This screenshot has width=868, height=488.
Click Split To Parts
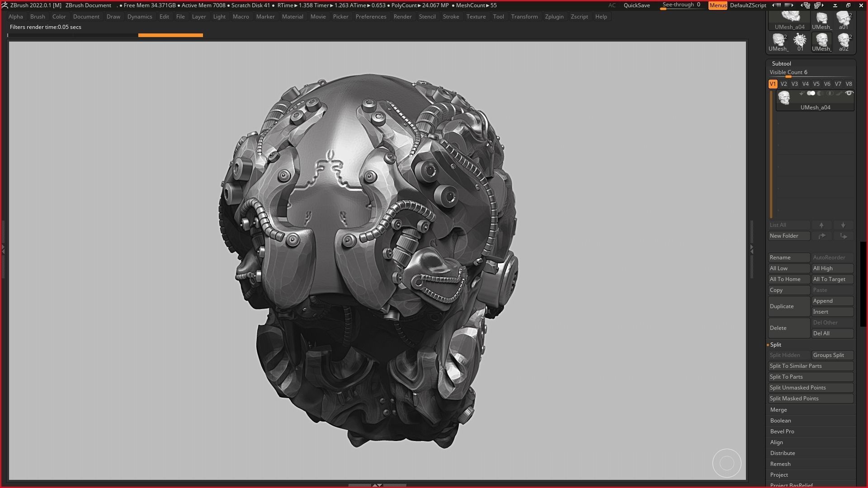tap(811, 377)
